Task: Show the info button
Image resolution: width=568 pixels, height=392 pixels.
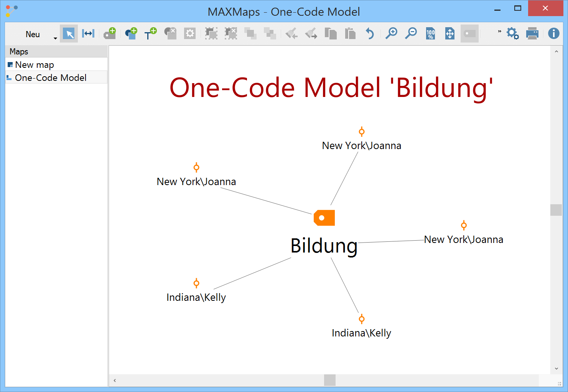Action: click(553, 34)
